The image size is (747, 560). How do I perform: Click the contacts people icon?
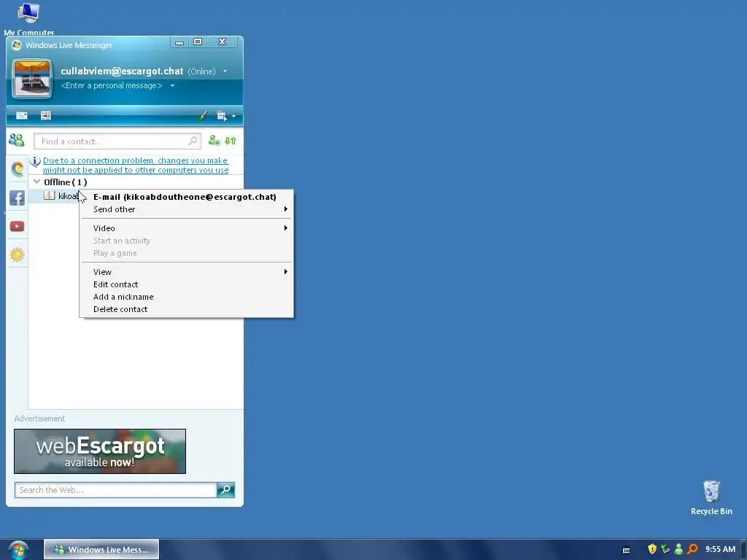[x=17, y=140]
